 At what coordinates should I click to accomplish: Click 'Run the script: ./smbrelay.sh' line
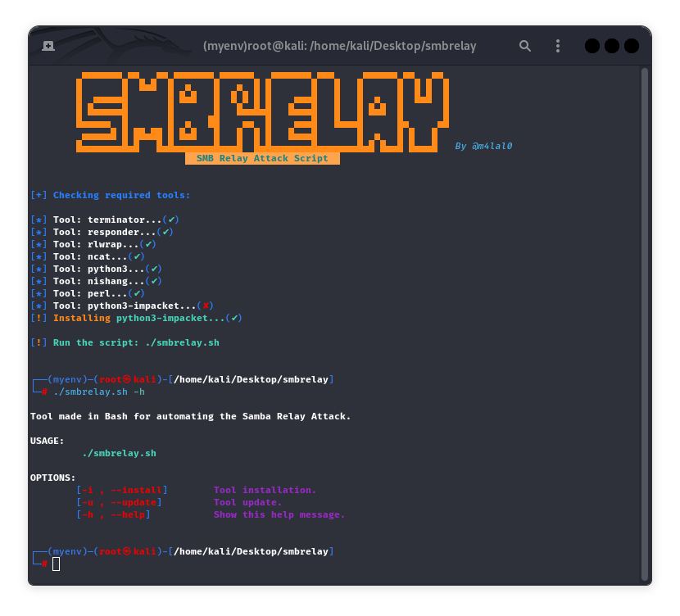coord(125,342)
